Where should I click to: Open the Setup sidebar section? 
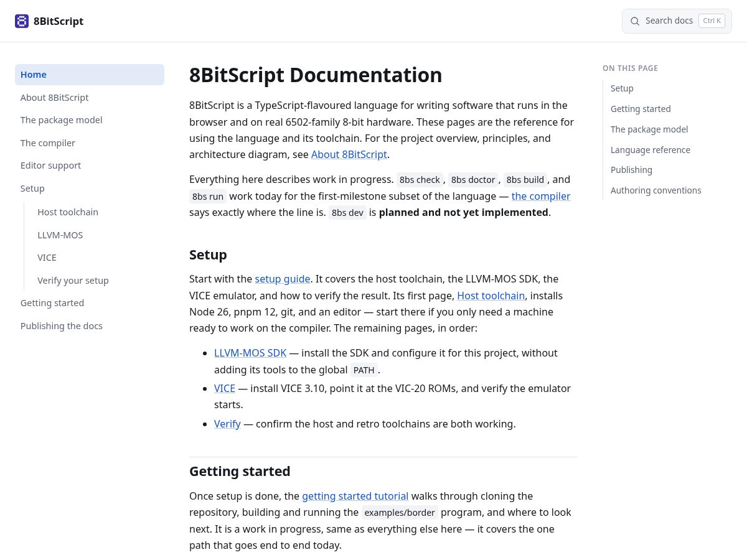coord(90,189)
